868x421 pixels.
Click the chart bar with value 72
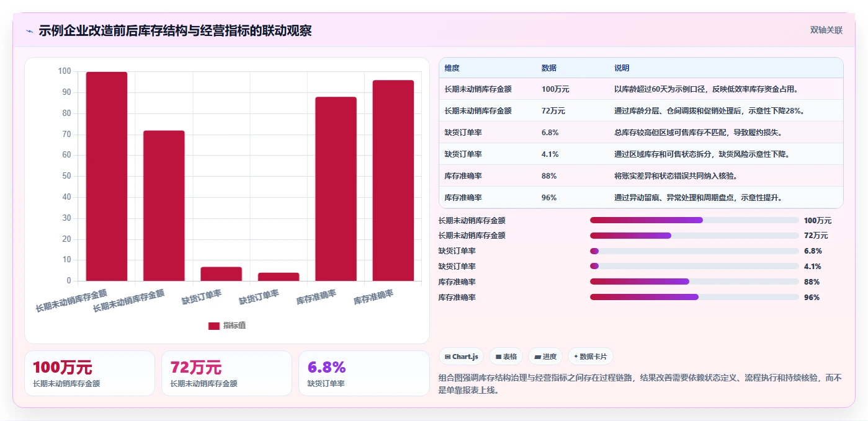164,206
